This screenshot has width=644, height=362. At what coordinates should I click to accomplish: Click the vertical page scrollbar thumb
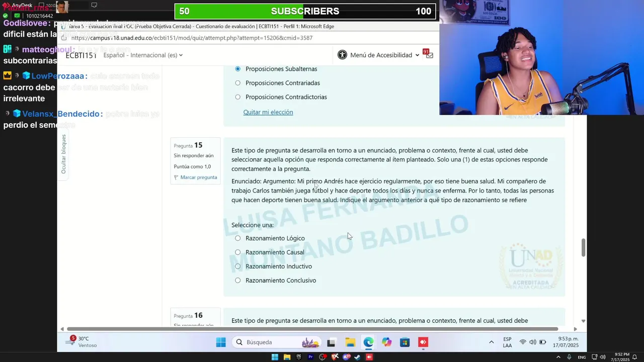coord(583,247)
